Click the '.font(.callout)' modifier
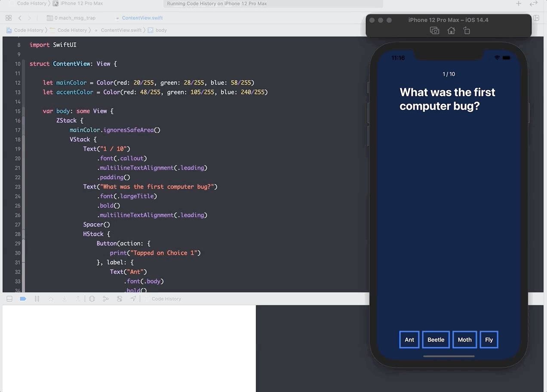Screen dimensions: 547x392 tap(122, 158)
